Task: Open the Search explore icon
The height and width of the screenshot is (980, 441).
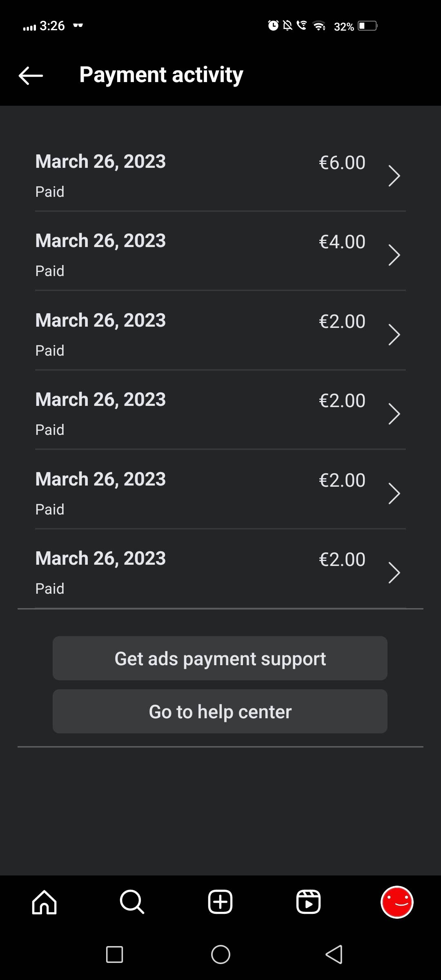Action: [132, 902]
